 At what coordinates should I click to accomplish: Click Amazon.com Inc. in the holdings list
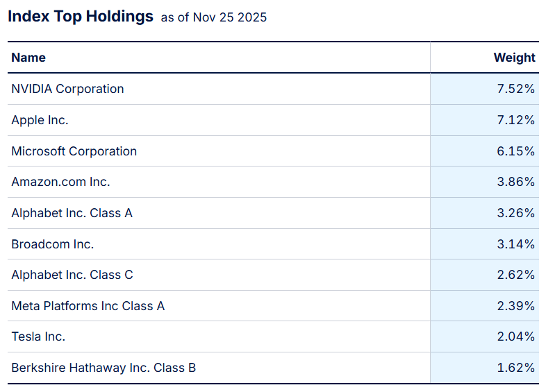coord(60,182)
